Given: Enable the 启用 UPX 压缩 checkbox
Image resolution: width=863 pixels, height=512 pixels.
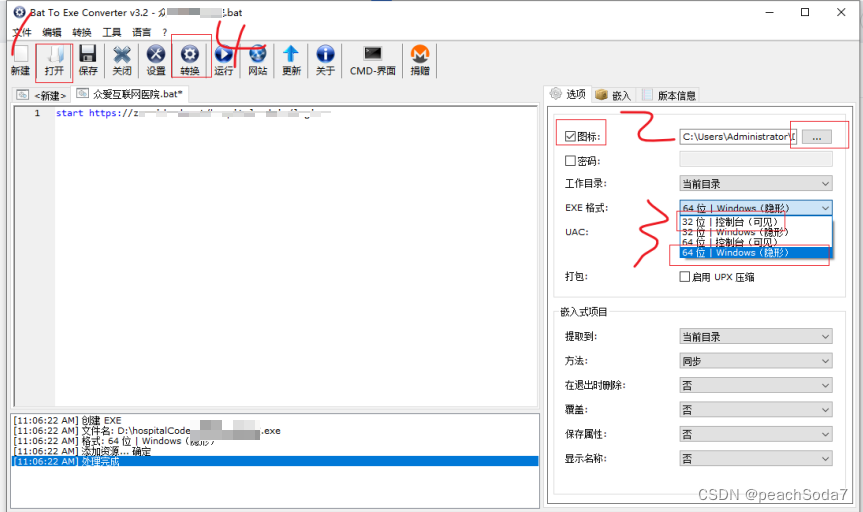Looking at the screenshot, I should (685, 276).
